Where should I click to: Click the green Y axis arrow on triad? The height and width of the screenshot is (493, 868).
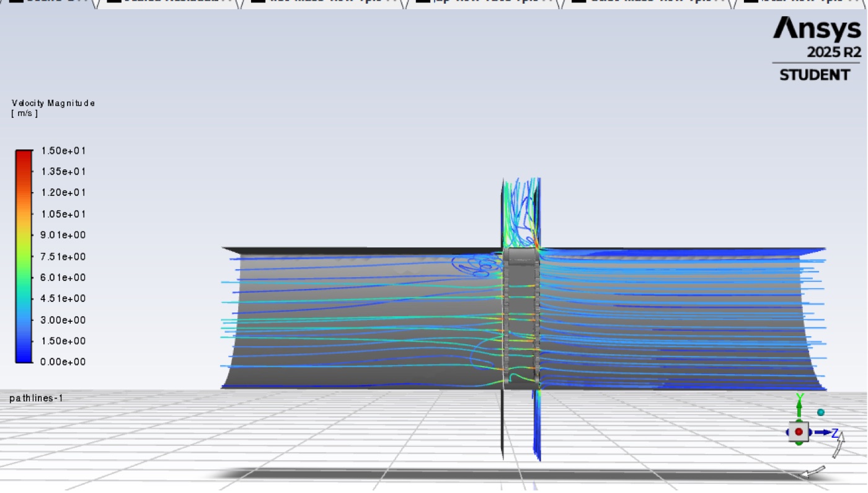pyautogui.click(x=799, y=408)
